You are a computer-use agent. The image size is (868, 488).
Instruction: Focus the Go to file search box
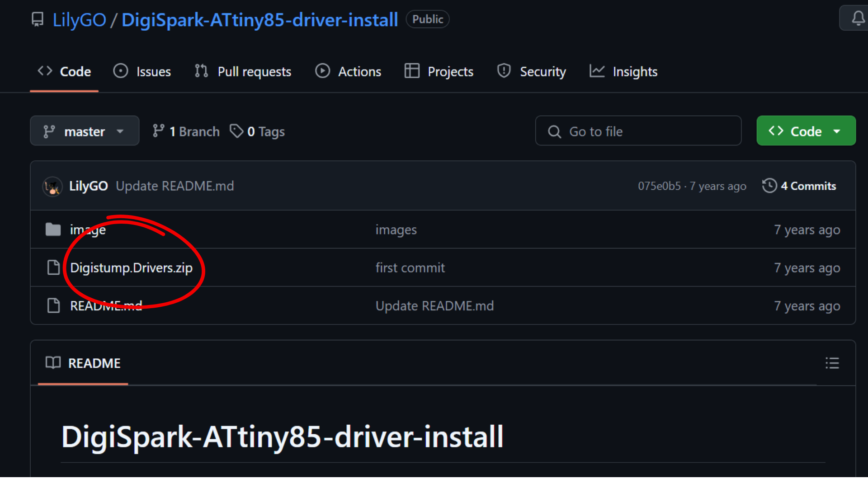point(638,131)
